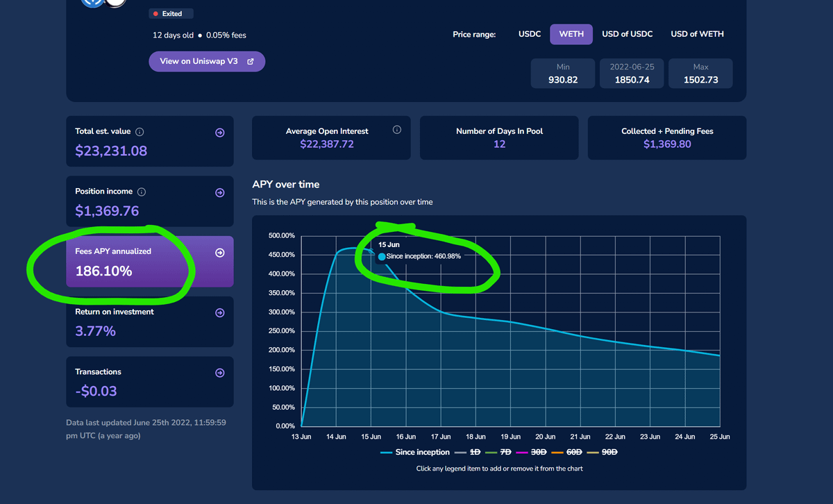The image size is (833, 504).
Task: Click arrow icon on Transactions card
Action: [219, 373]
